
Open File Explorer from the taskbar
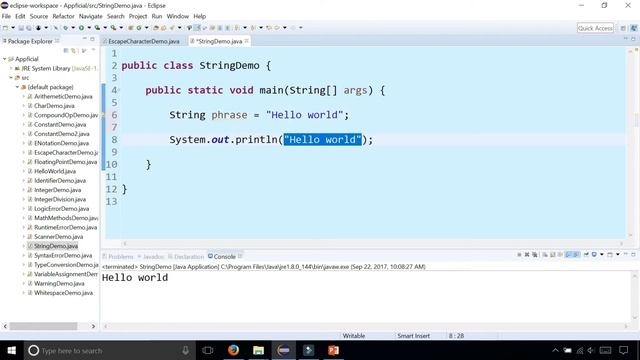click(x=258, y=350)
